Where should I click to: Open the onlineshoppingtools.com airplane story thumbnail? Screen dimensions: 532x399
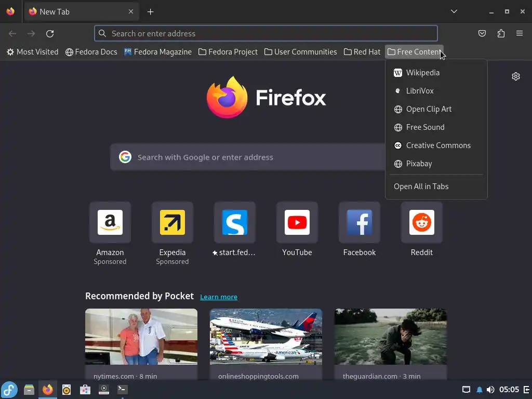[265, 337]
